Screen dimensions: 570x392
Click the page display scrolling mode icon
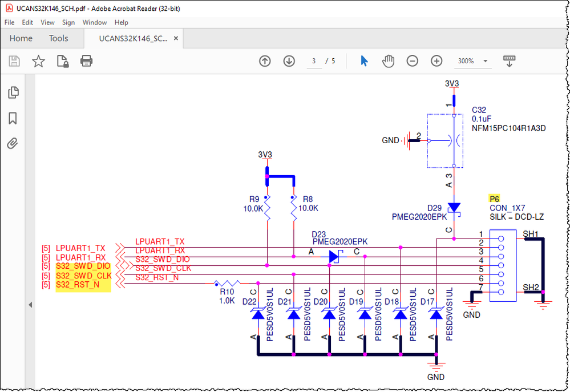510,61
